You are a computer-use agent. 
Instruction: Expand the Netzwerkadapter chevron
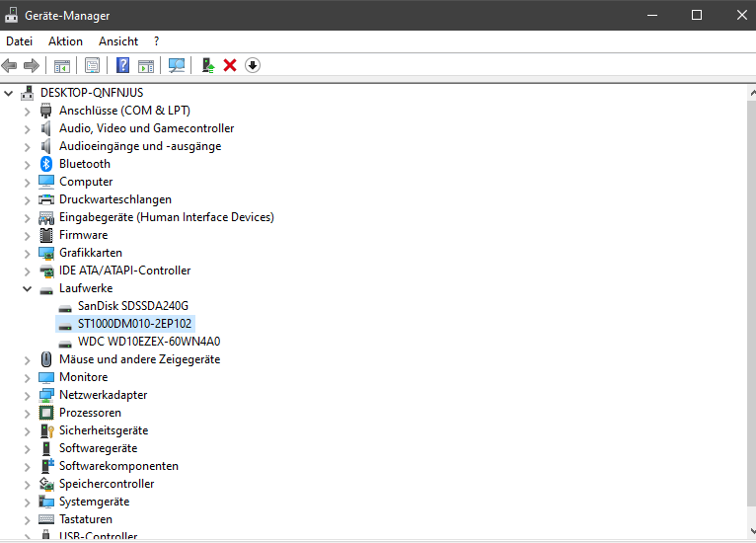(x=27, y=396)
